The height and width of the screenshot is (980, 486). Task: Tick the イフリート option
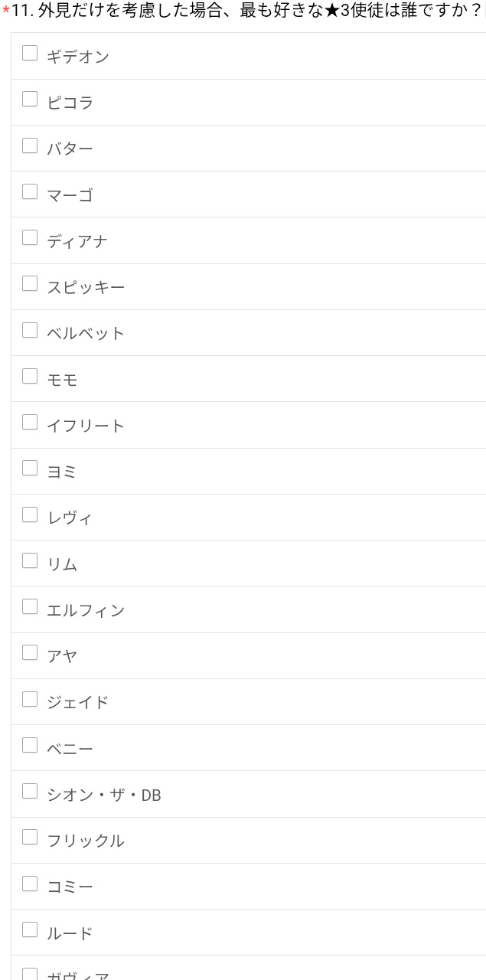click(x=30, y=423)
